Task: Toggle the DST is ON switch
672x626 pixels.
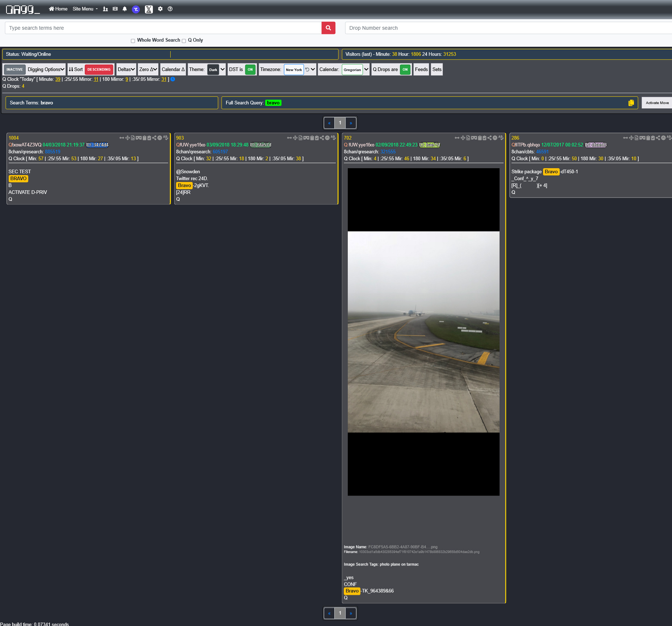Action: point(250,70)
